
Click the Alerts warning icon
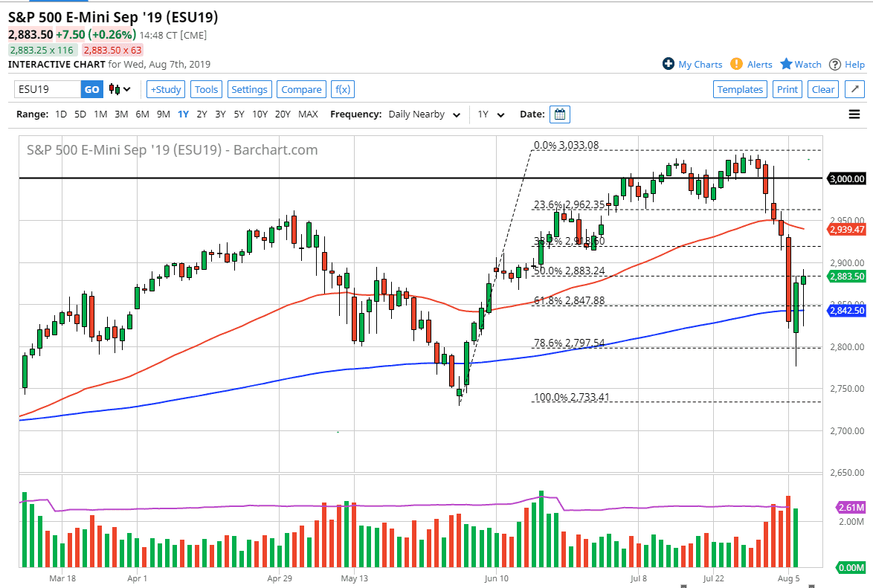pos(735,64)
